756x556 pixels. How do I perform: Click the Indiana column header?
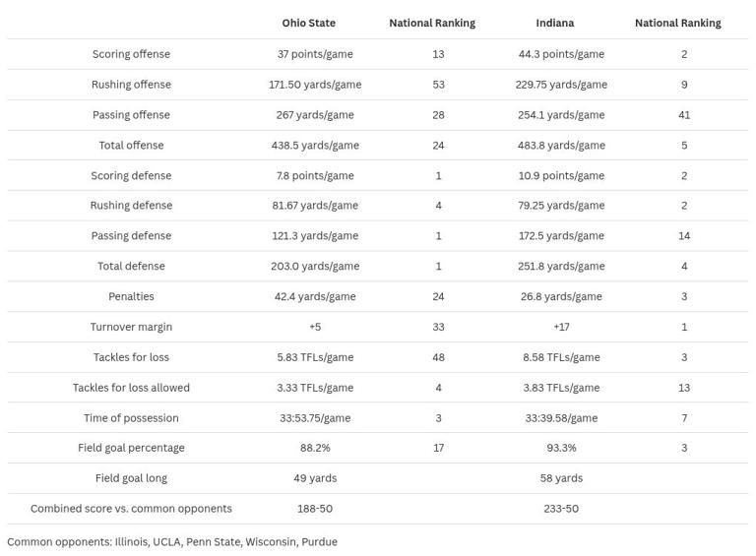555,23
